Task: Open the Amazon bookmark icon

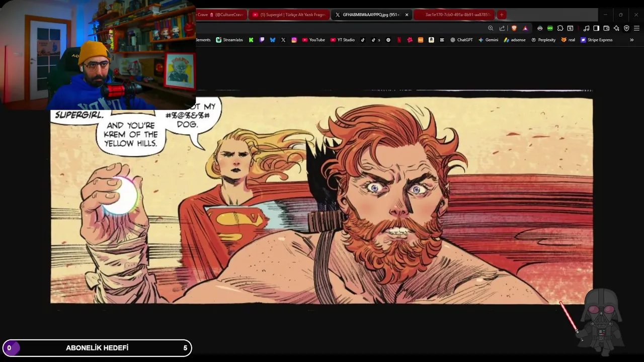Action: 431,40
